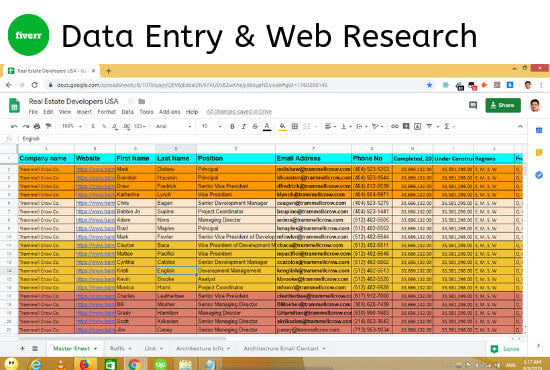Open the text color picker
This screenshot has width=550, height=370.
click(x=267, y=127)
